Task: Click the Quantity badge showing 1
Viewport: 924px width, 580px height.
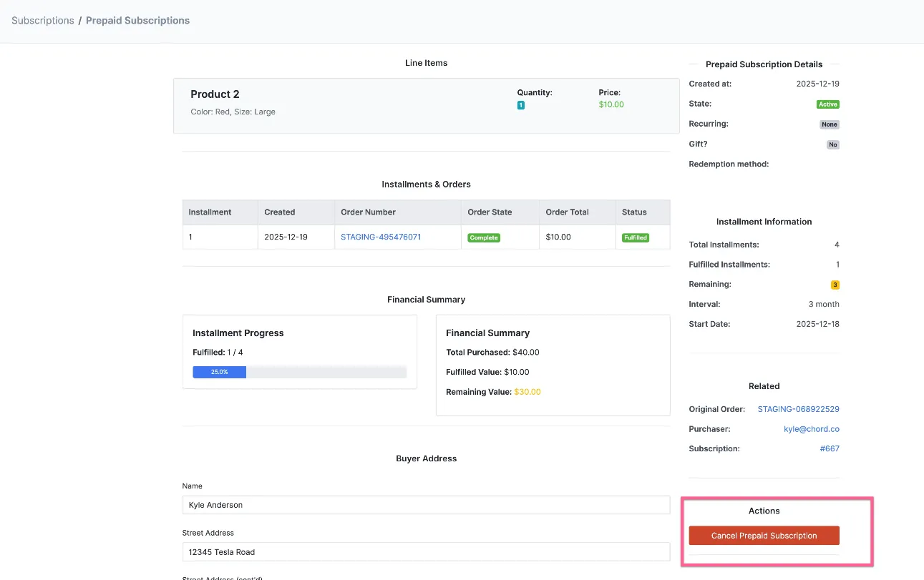Action: point(521,105)
